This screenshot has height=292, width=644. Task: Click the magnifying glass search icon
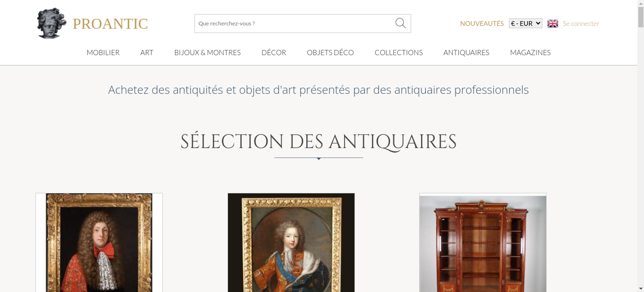pyautogui.click(x=400, y=23)
